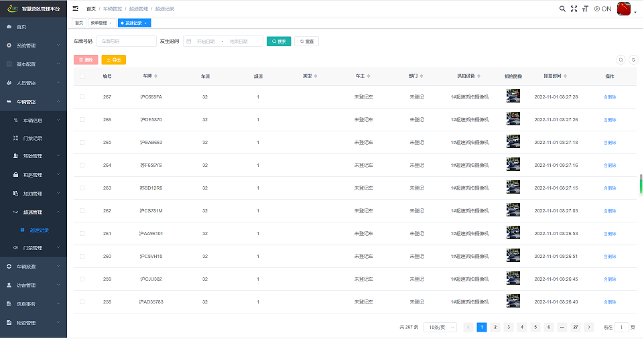Click the 车牌号码 input field
This screenshot has width=644, height=339.
(x=127, y=42)
